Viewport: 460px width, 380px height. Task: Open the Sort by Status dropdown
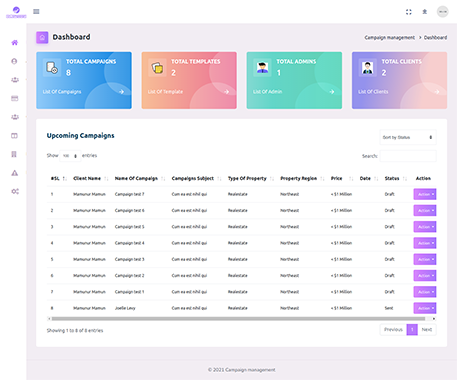click(x=408, y=137)
